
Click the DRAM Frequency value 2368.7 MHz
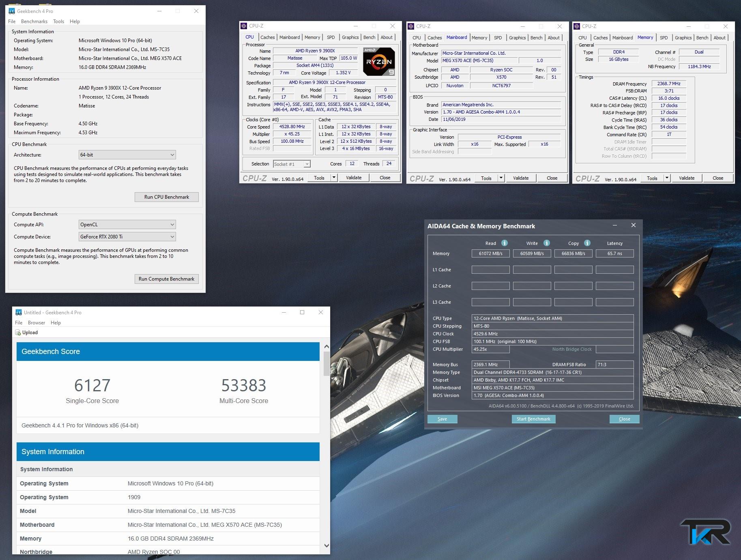(x=669, y=84)
